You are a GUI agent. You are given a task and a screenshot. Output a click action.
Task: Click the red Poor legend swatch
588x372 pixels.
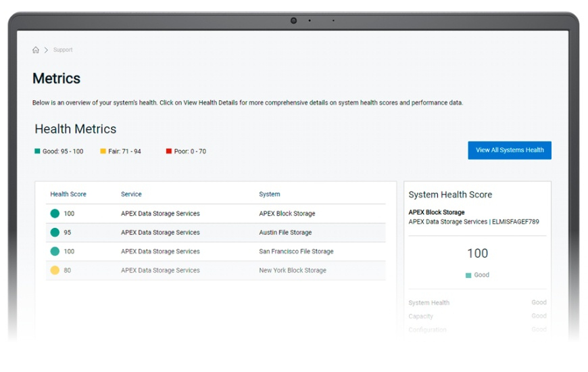pyautogui.click(x=169, y=151)
